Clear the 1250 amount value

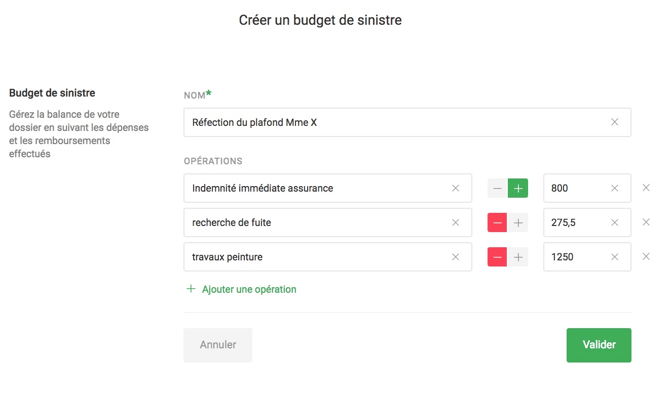(614, 257)
